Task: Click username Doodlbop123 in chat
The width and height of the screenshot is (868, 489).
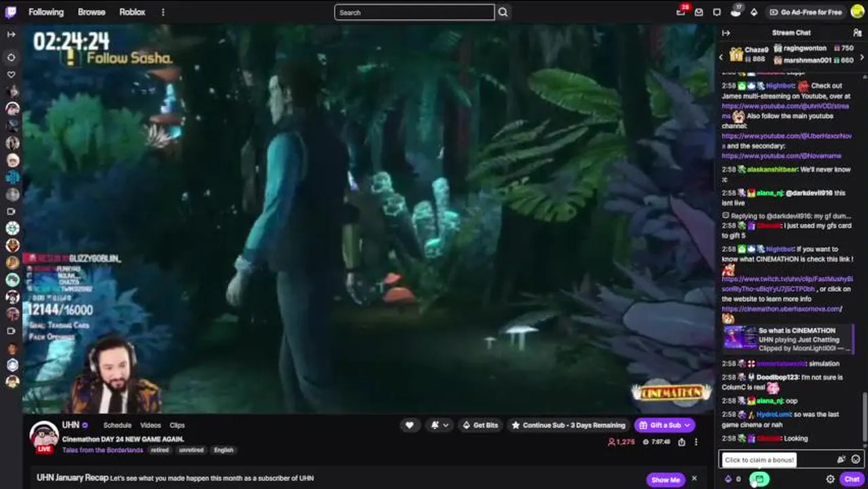Action: (x=778, y=377)
